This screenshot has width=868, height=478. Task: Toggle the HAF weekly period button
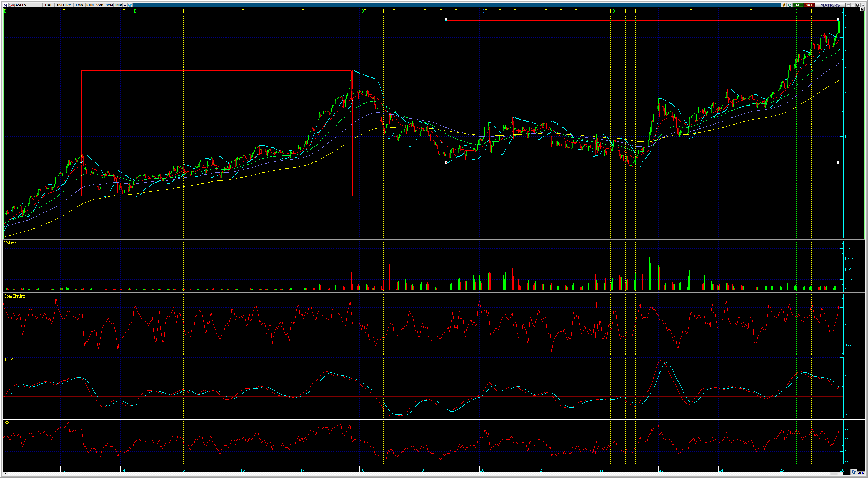[x=49, y=5]
